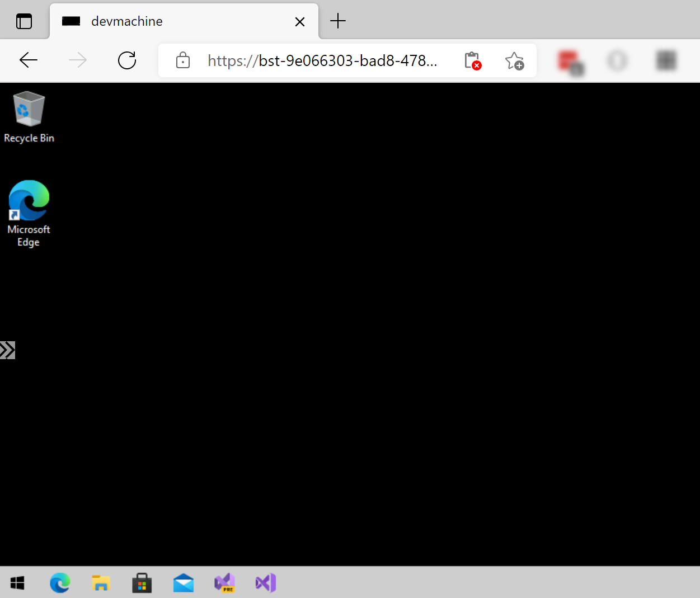
Task: Launch Visual Studio from taskbar
Action: (266, 583)
